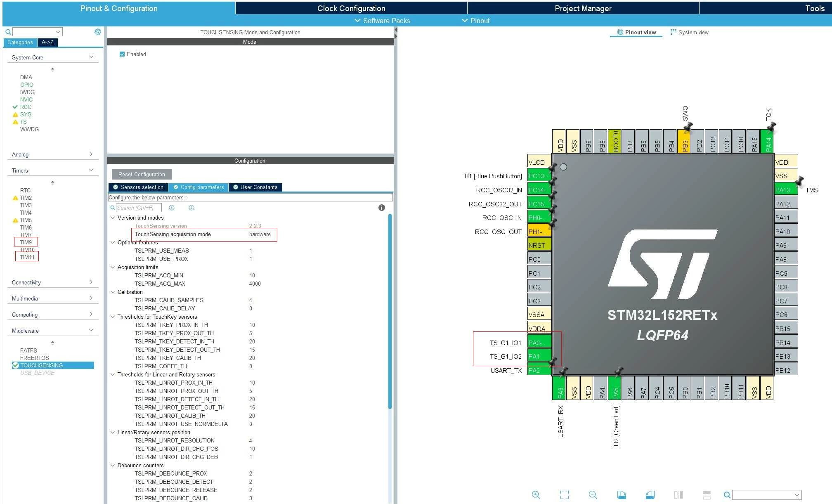
Task: Open TIM9 in the Timers list
Action: coord(26,242)
